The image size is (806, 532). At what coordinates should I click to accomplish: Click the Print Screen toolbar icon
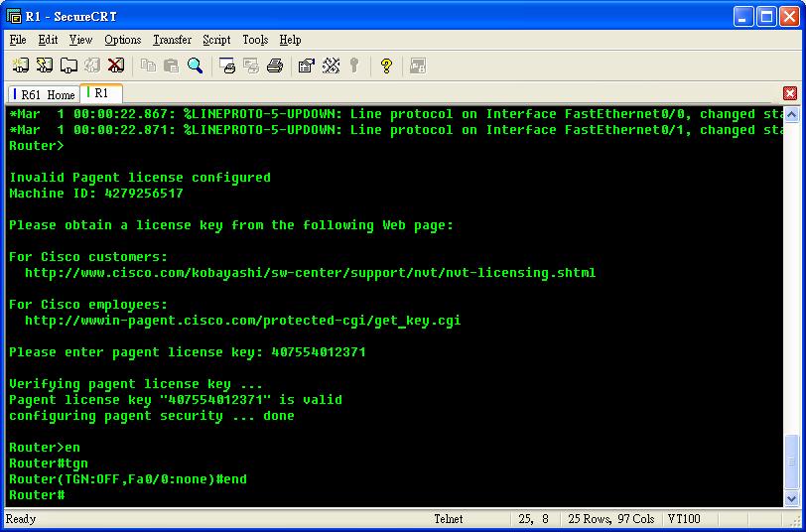226,66
